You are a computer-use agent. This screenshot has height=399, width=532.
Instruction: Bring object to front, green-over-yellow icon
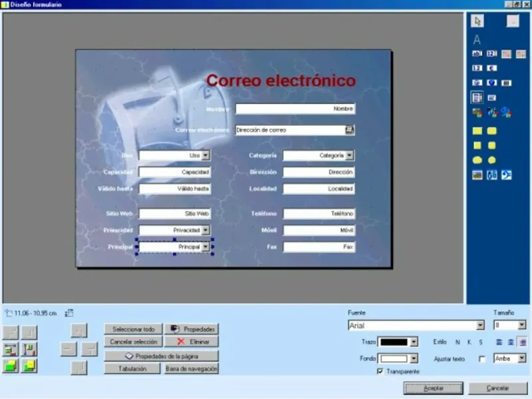[11, 366]
